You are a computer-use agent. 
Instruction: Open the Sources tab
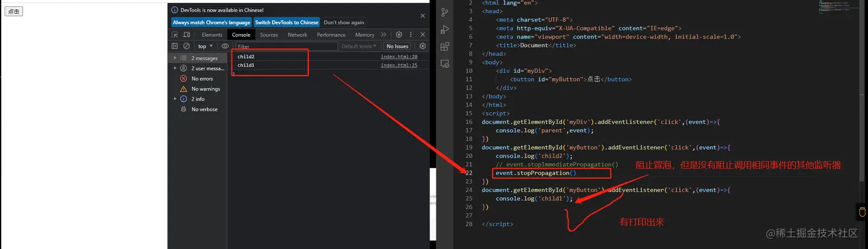269,35
